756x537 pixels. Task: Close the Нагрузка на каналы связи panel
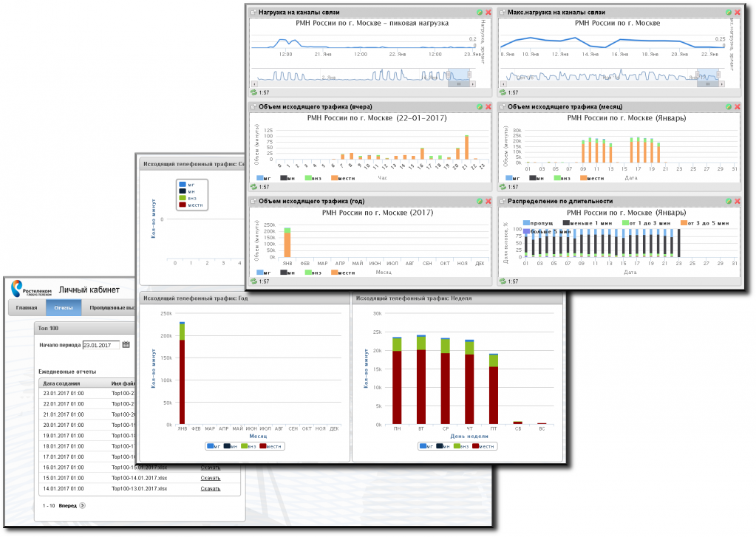click(x=488, y=12)
